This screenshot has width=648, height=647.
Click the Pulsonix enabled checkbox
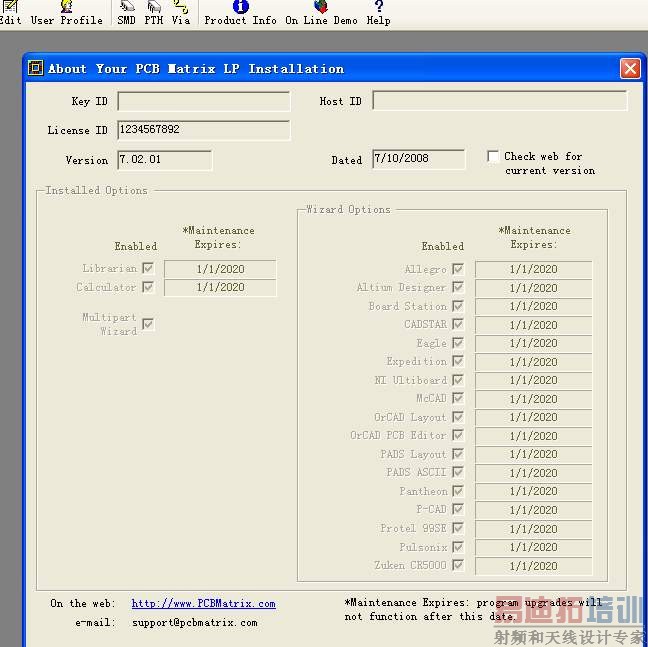point(457,547)
